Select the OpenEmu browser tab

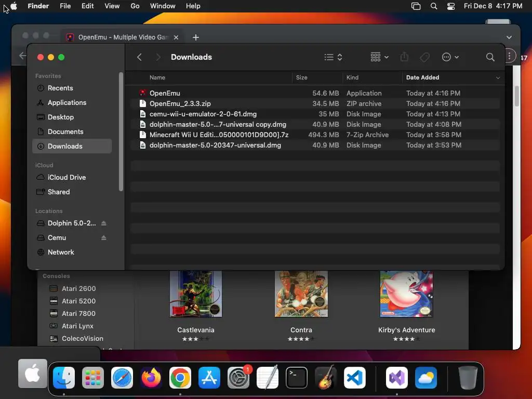click(123, 37)
